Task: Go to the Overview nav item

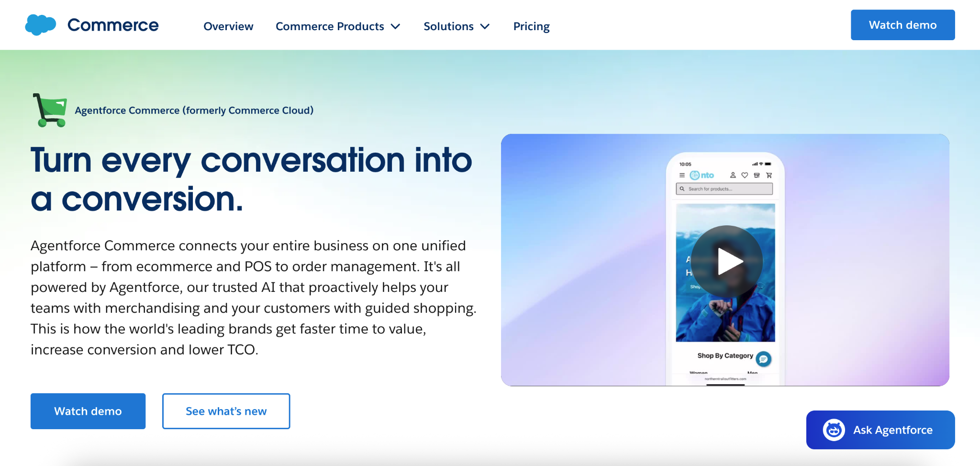Action: (x=228, y=26)
